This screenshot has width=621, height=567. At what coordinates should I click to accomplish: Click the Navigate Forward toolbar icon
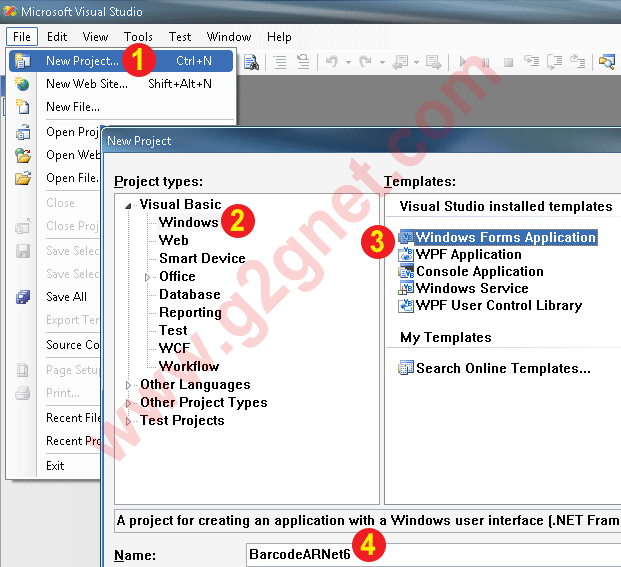[x=434, y=62]
